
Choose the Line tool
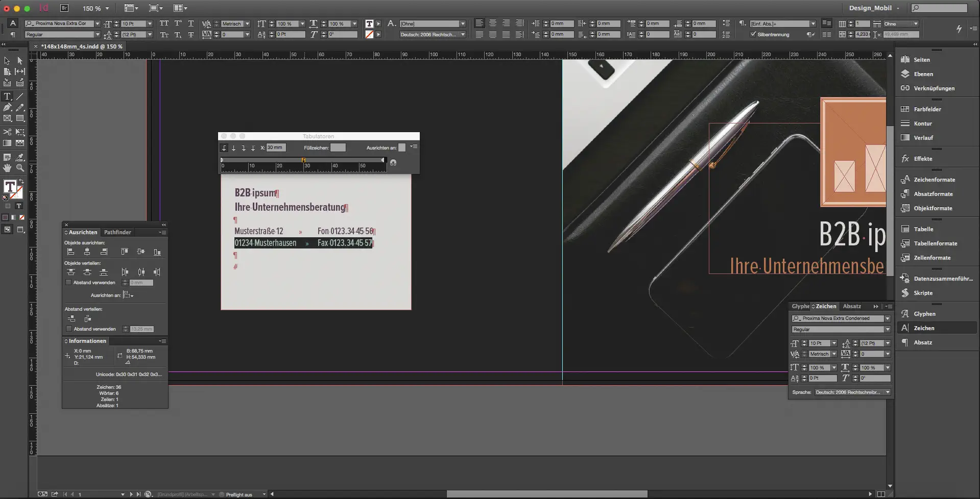(x=20, y=96)
